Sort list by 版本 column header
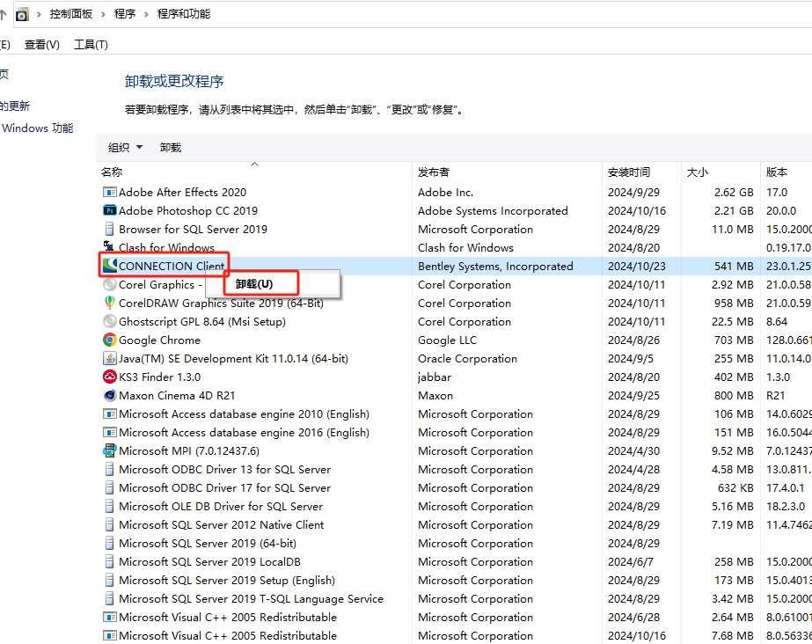This screenshot has width=812, height=644. (x=786, y=172)
